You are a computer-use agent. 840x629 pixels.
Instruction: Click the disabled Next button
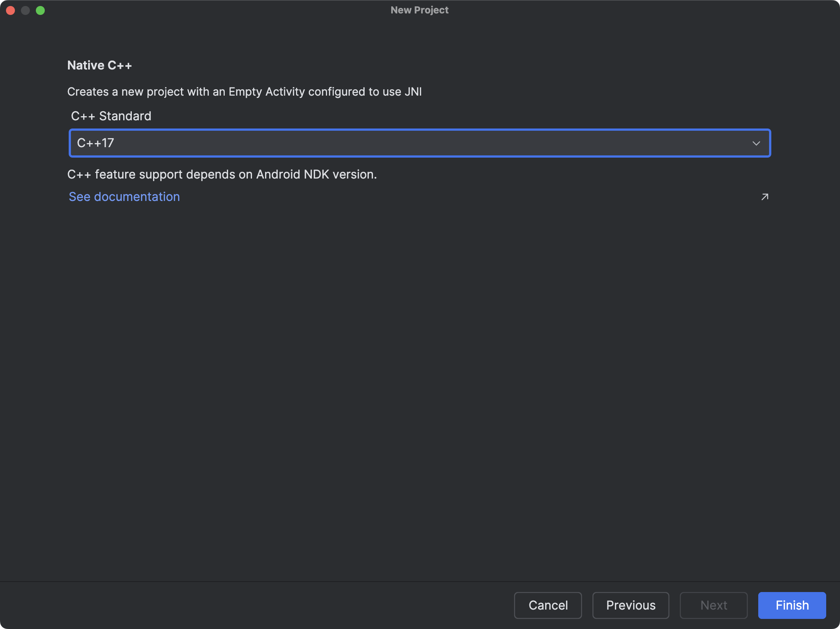point(713,605)
